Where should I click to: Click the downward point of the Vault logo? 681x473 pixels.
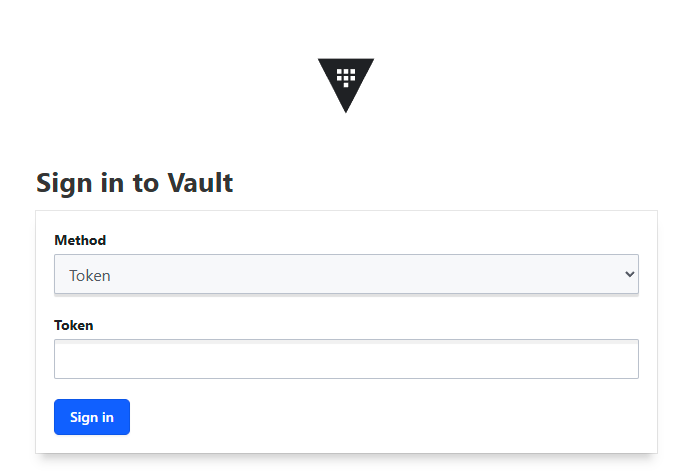(346, 109)
